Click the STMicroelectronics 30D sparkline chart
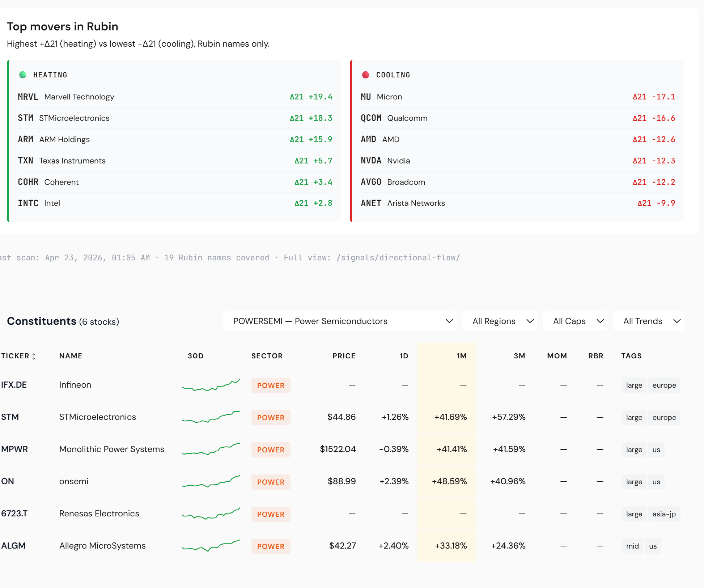This screenshot has width=704, height=588. (x=211, y=417)
